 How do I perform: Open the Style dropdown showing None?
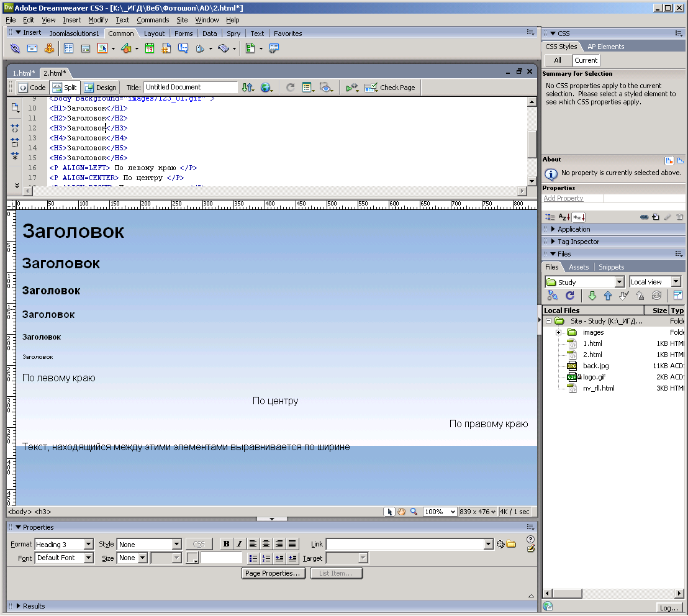click(x=149, y=545)
